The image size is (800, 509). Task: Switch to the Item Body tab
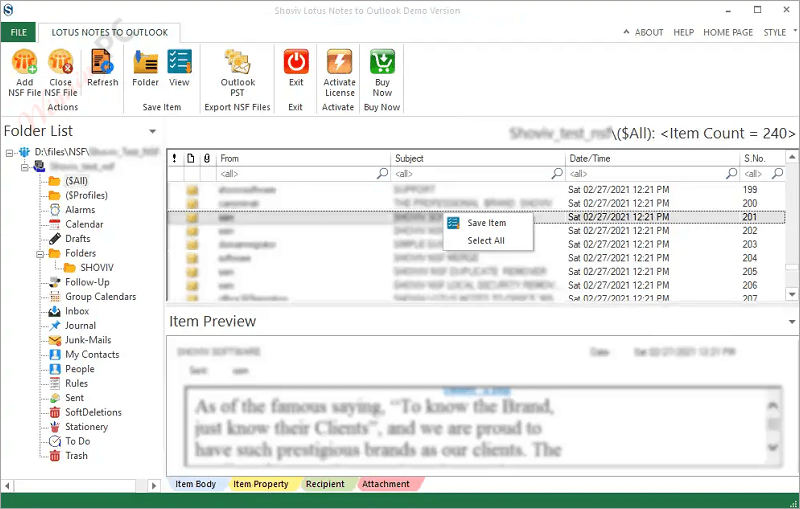196,484
